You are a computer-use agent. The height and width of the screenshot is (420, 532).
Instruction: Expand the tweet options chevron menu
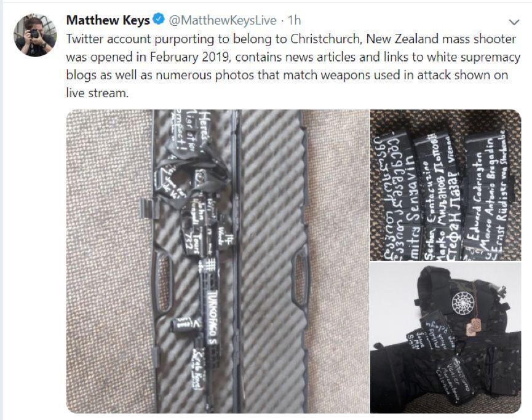click(514, 22)
